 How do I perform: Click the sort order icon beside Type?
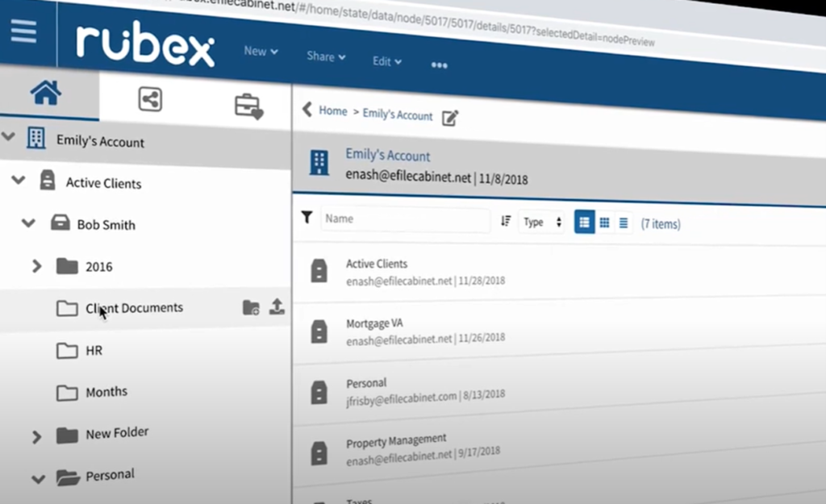506,221
